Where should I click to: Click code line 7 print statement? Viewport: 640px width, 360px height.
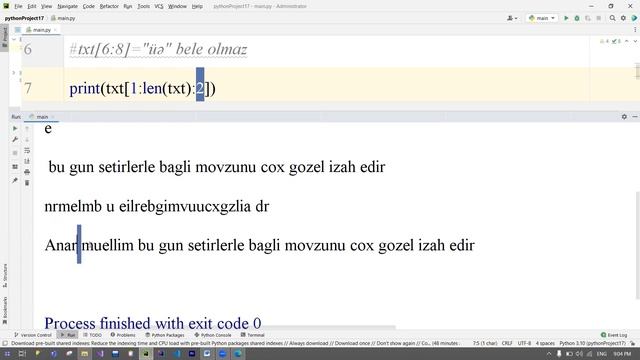(142, 88)
